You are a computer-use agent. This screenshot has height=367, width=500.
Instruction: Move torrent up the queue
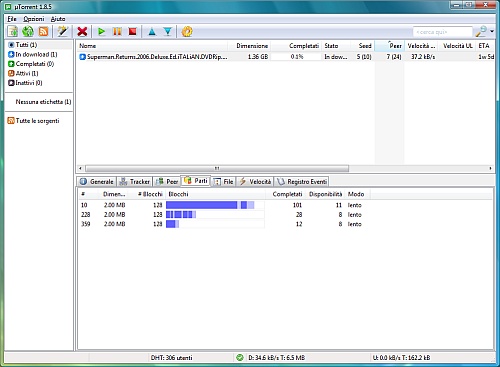click(x=152, y=32)
